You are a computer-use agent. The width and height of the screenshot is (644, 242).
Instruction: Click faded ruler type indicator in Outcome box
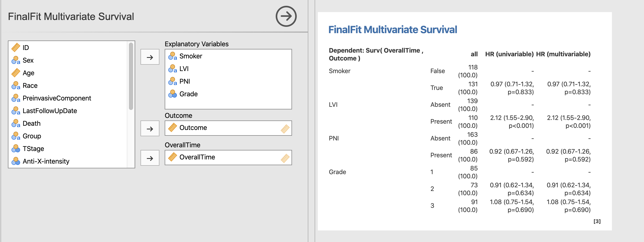tap(285, 129)
